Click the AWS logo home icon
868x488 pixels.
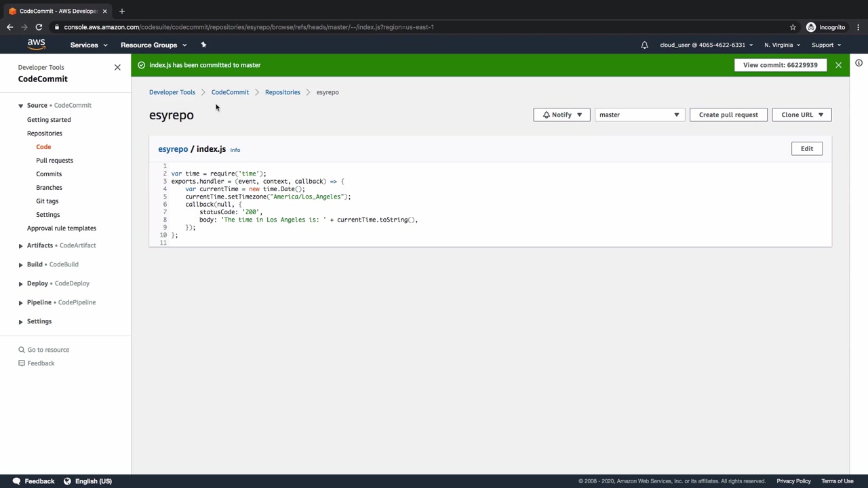pyautogui.click(x=37, y=45)
